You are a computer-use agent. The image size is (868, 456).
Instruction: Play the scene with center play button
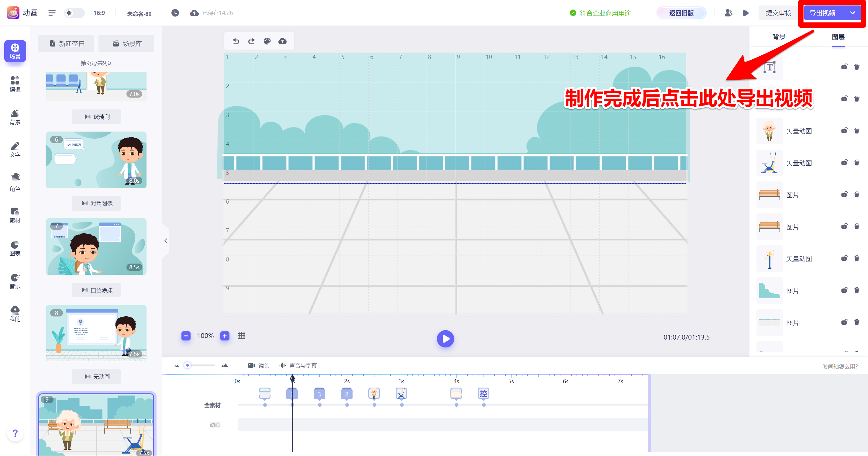pos(445,339)
